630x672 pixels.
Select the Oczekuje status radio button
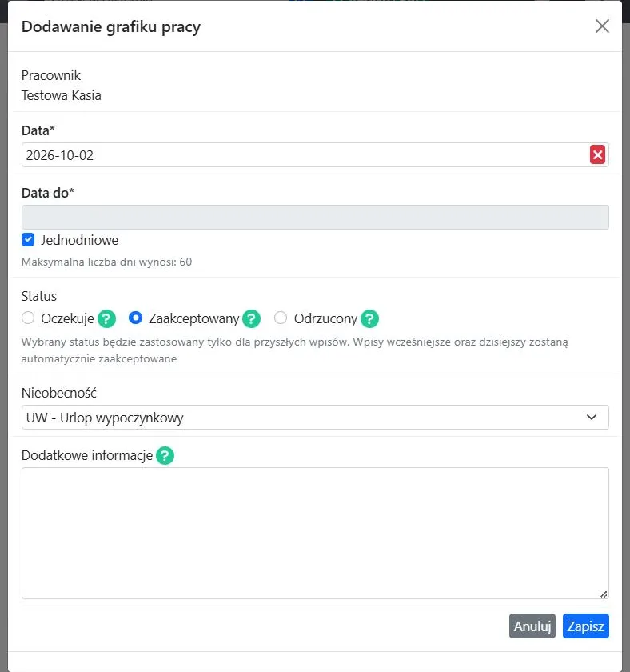tap(28, 318)
